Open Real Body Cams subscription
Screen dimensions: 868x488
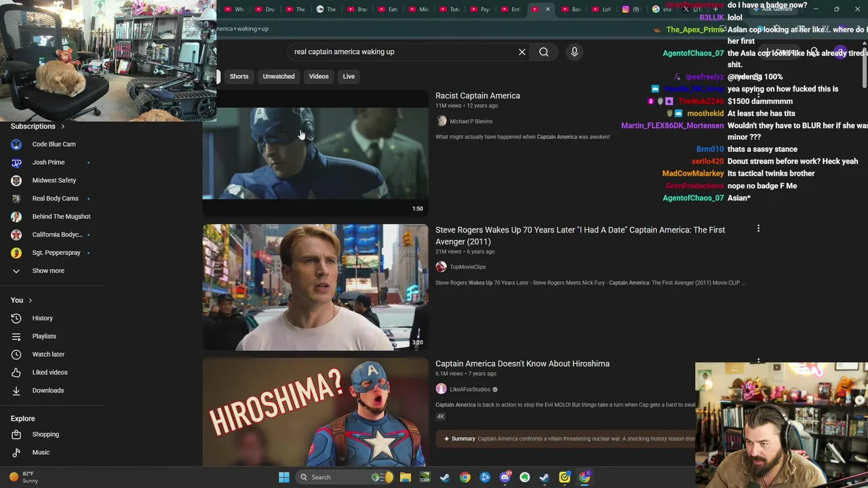click(x=52, y=198)
